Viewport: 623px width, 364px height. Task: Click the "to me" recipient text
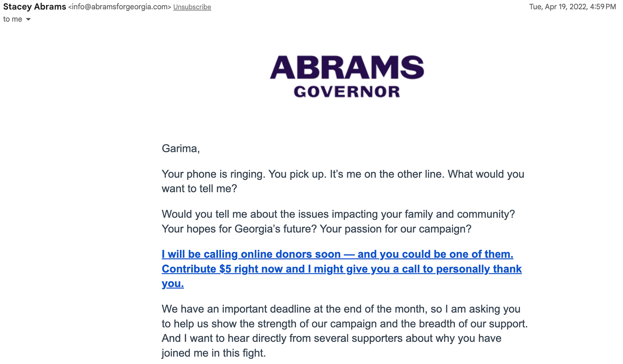[13, 19]
